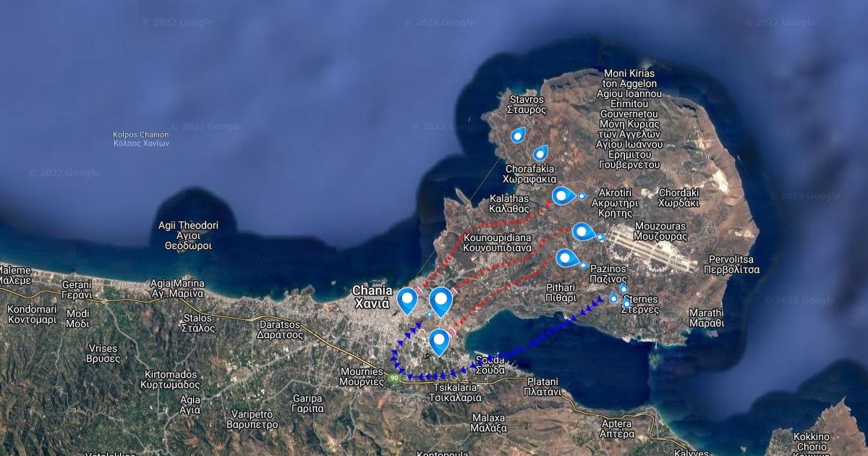Image resolution: width=868 pixels, height=456 pixels.
Task: Select the Stavros Σταυρός place label
Action: click(527, 104)
